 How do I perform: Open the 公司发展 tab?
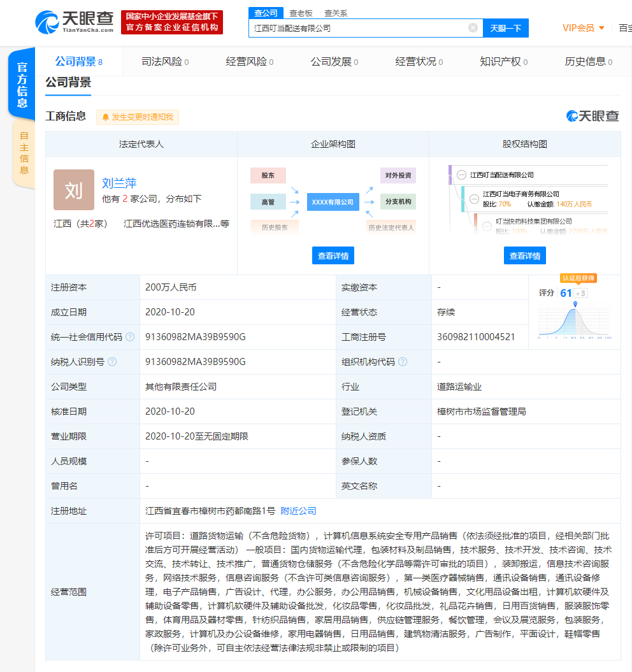click(334, 62)
